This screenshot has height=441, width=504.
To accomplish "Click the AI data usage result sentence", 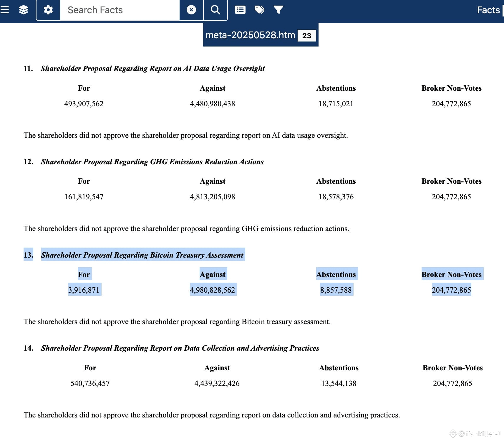I will tap(186, 135).
